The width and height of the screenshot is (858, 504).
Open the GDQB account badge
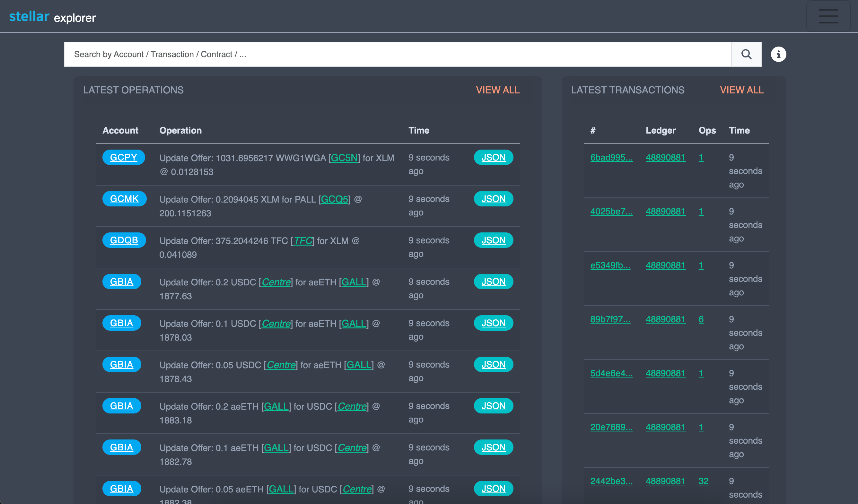point(124,240)
